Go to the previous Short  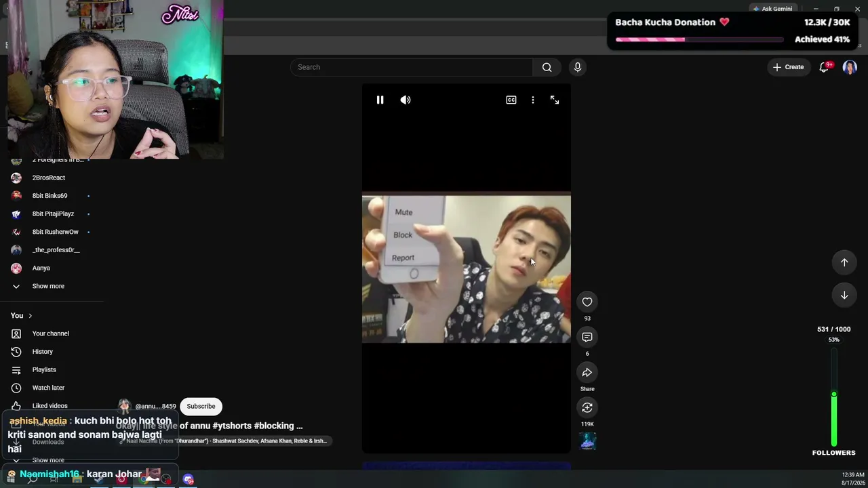point(844,262)
